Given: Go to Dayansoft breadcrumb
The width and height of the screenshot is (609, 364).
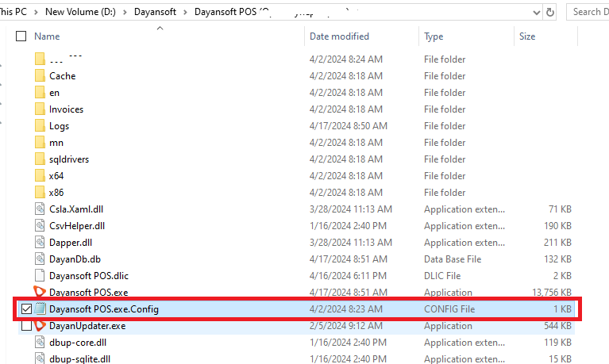Looking at the screenshot, I should pyautogui.click(x=155, y=12).
